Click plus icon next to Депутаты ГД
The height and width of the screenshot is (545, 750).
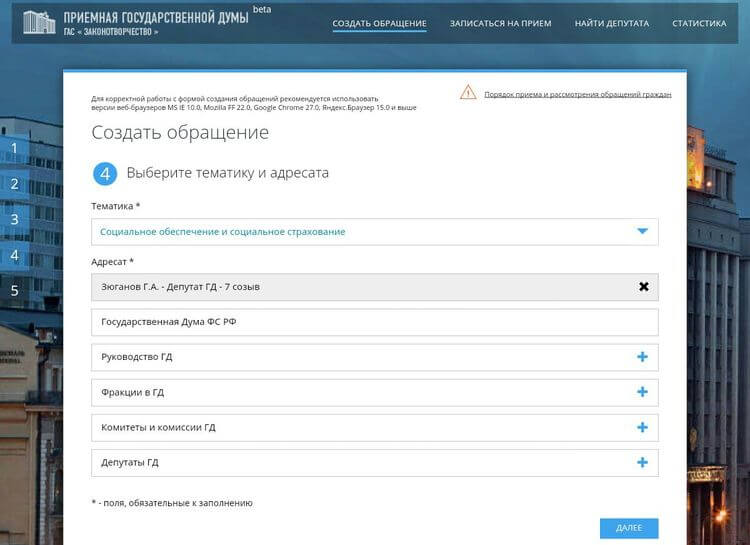pyautogui.click(x=642, y=462)
